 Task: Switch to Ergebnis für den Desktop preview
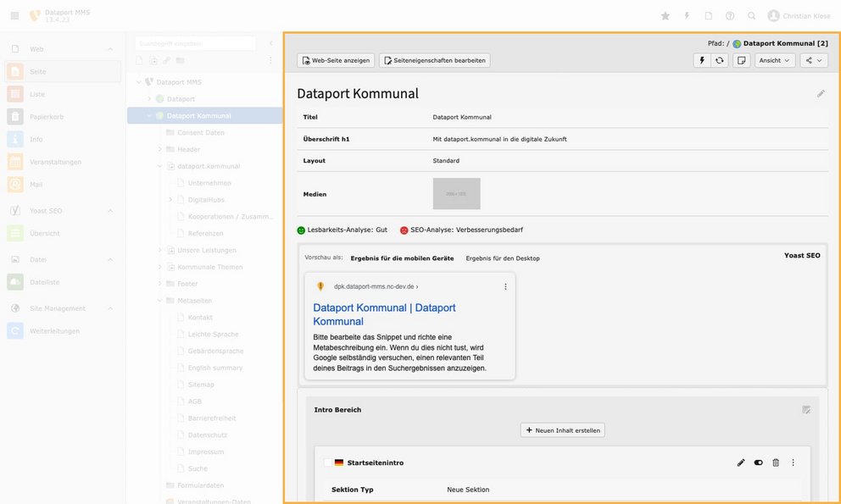[x=503, y=258]
